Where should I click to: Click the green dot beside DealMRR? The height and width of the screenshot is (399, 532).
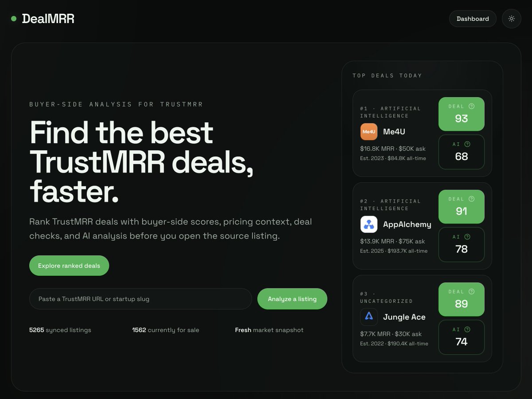pos(14,19)
